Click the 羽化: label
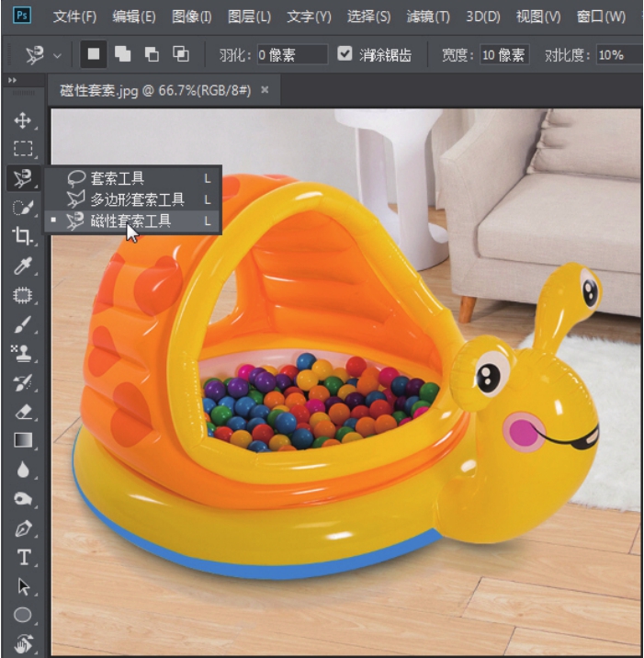The image size is (644, 658). [x=235, y=55]
